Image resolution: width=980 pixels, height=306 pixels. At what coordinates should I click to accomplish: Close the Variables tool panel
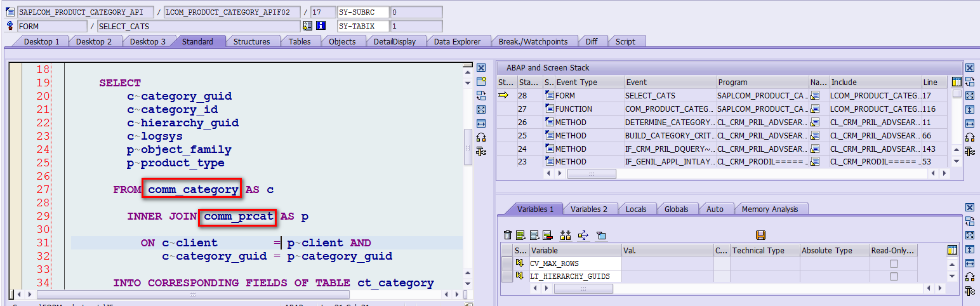969,208
